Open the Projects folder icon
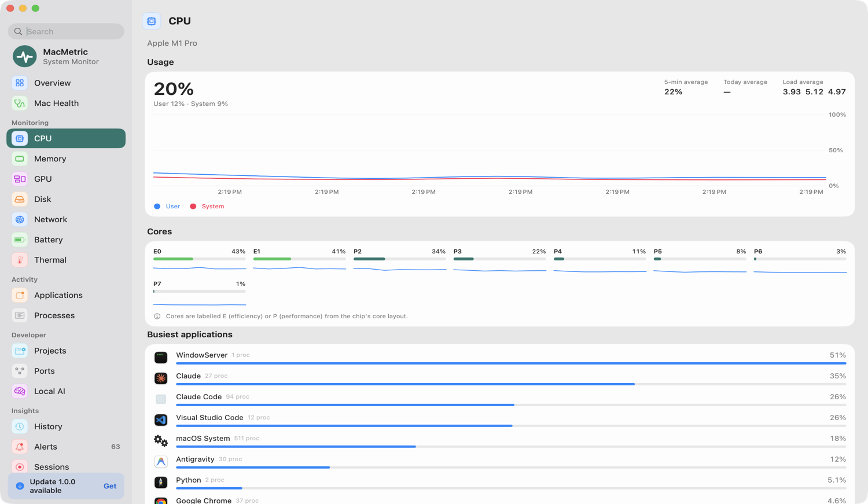 click(x=20, y=351)
